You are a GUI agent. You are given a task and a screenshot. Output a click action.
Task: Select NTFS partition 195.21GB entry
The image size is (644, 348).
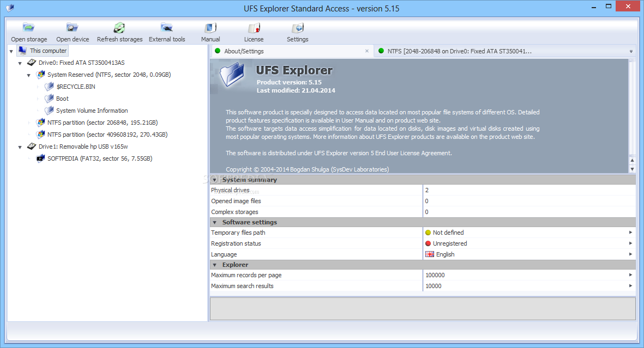(103, 123)
